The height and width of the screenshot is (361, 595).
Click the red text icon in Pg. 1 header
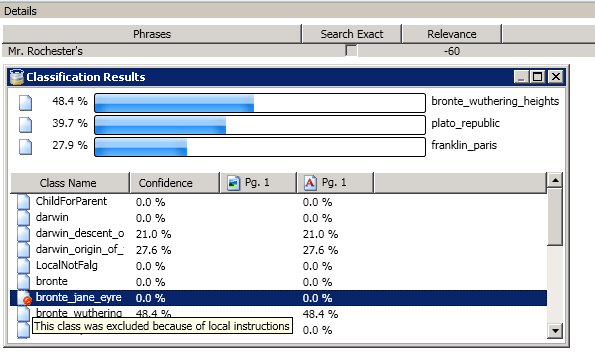(x=310, y=183)
